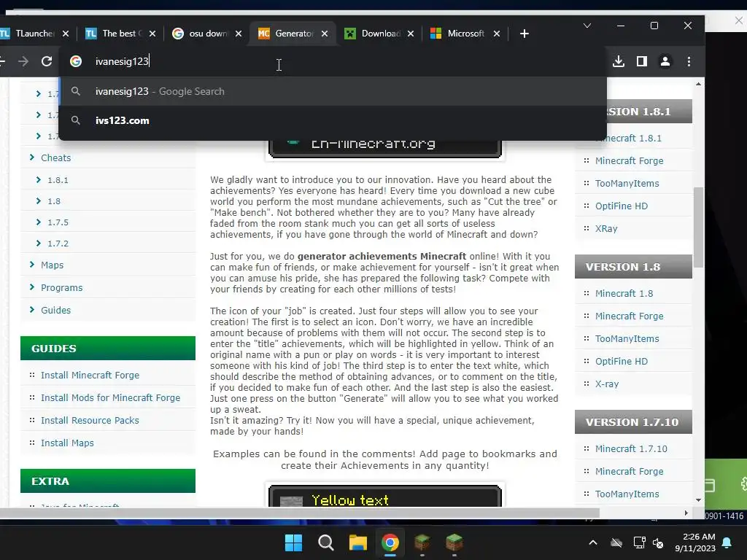Close the TLauncher tab

[66, 34]
